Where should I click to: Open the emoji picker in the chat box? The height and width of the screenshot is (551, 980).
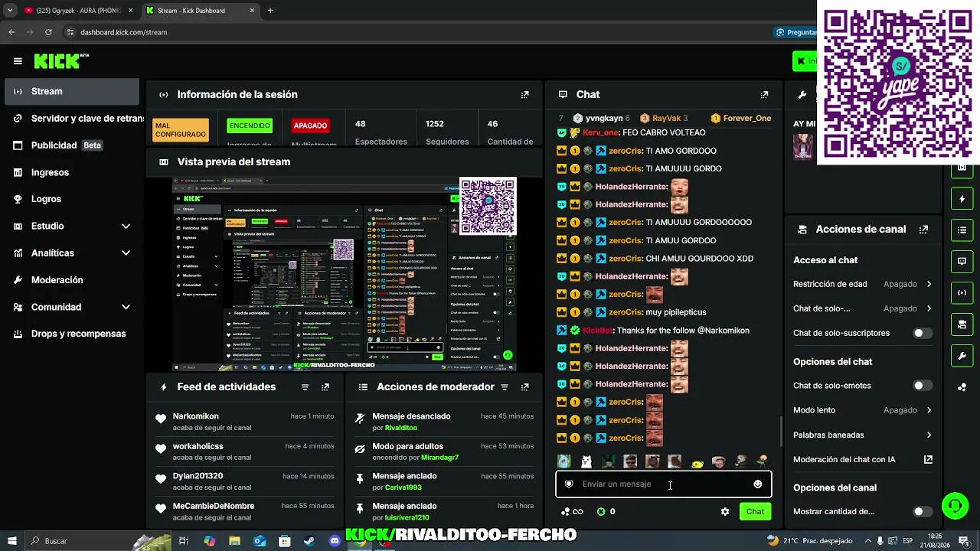[758, 484]
